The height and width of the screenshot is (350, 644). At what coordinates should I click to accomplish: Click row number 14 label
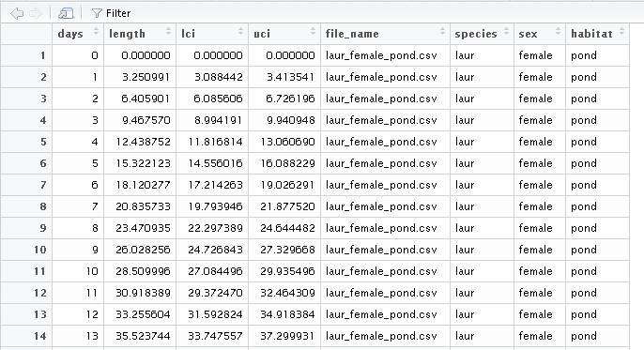coord(39,336)
